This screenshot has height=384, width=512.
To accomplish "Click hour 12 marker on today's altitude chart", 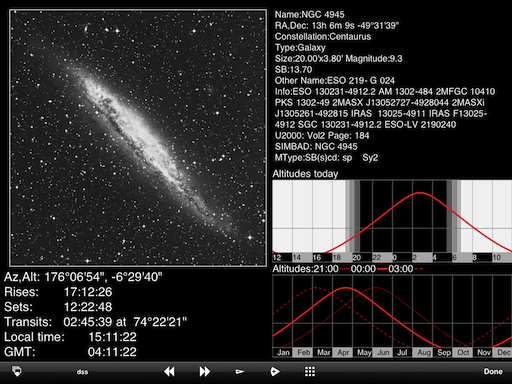I will pos(277,257).
